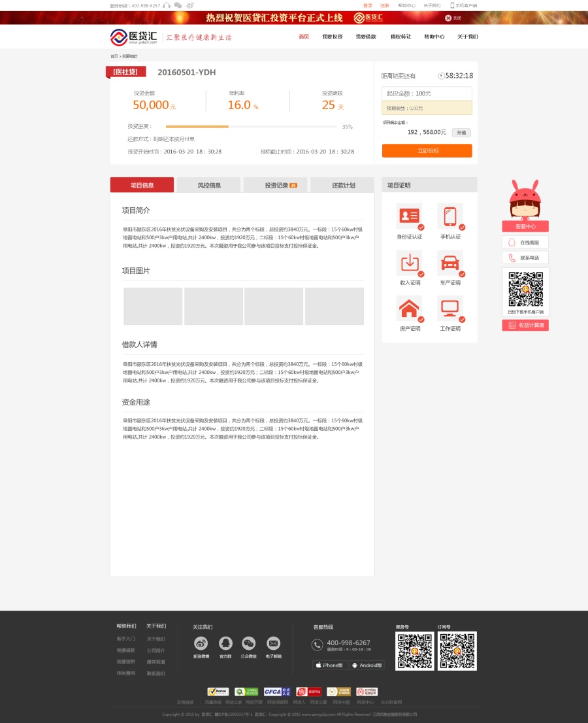The width and height of the screenshot is (588, 723).
Task: Click the 手机认证 phone verification icon
Action: pyautogui.click(x=449, y=216)
